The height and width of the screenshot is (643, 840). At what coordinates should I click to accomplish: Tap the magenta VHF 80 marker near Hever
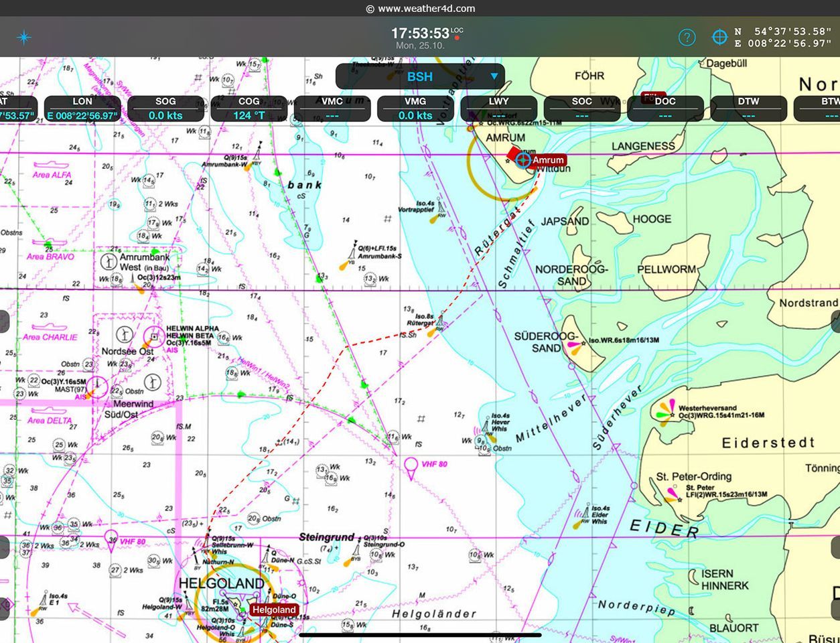(x=411, y=467)
